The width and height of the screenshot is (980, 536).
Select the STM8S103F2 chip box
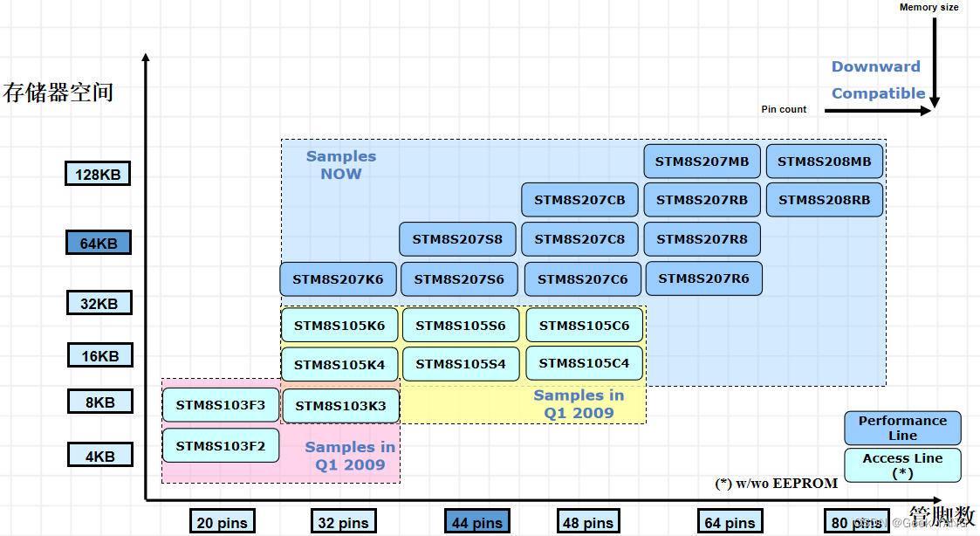point(220,444)
